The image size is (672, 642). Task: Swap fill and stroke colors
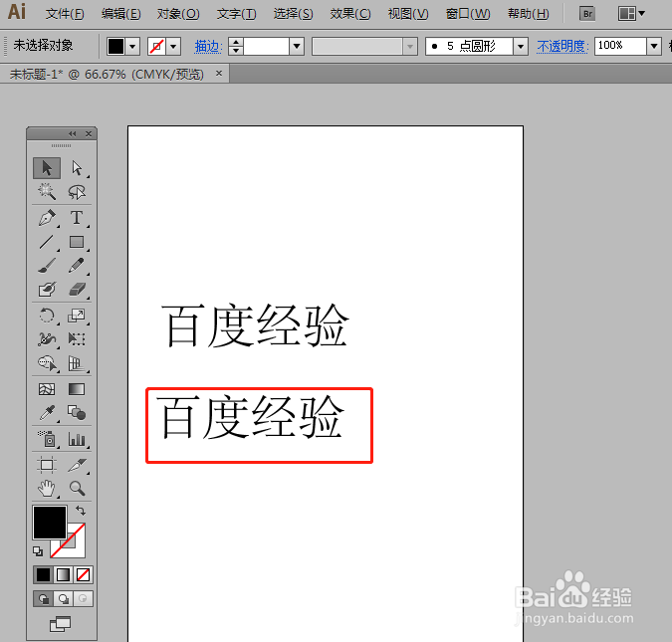click(x=81, y=511)
